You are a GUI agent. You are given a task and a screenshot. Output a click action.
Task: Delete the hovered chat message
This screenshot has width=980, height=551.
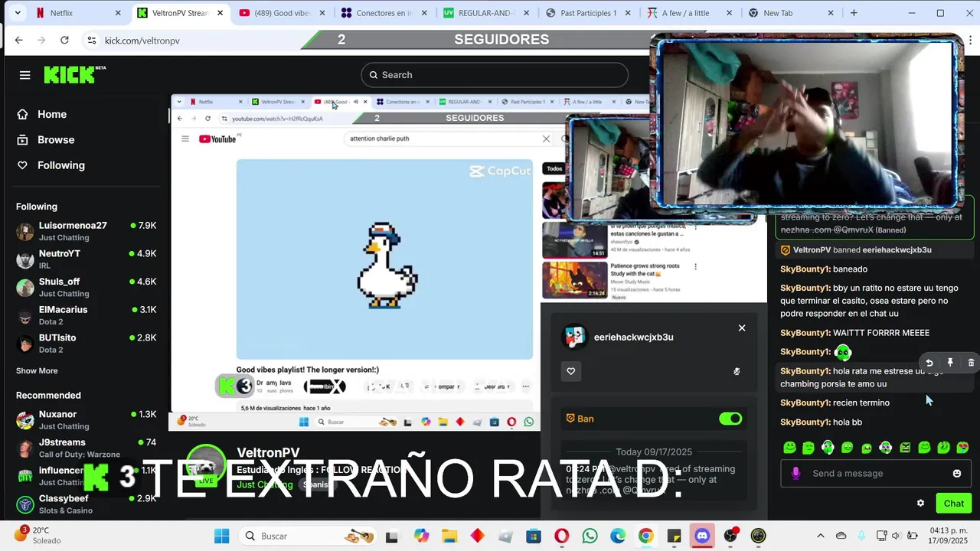(x=971, y=363)
